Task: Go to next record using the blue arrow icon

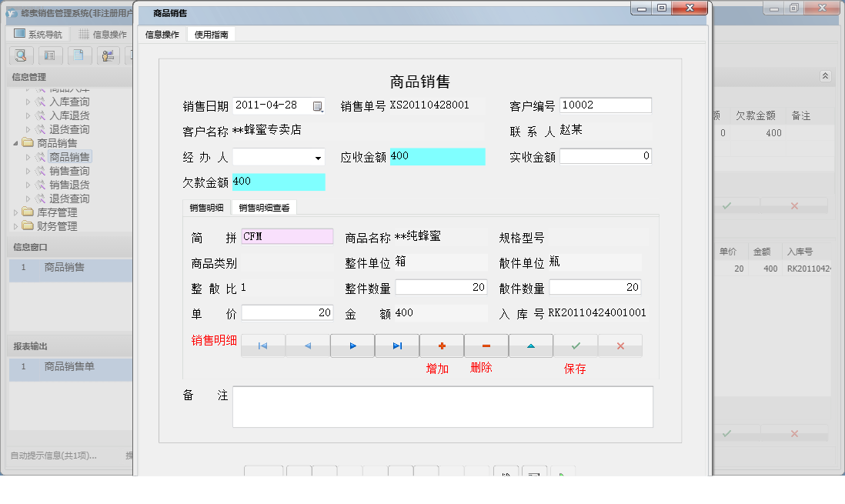Action: [352, 345]
